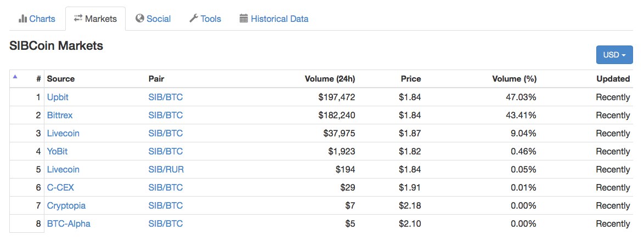Sort by Updated column header
This screenshot has width=644, height=247.
coord(613,79)
